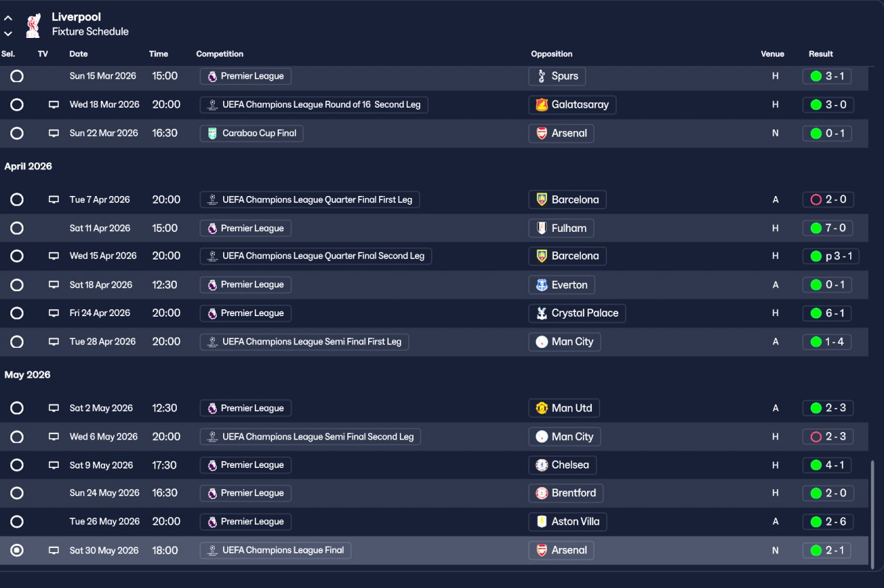Click the Man Utd club badge
This screenshot has height=588, width=884.
[542, 409]
